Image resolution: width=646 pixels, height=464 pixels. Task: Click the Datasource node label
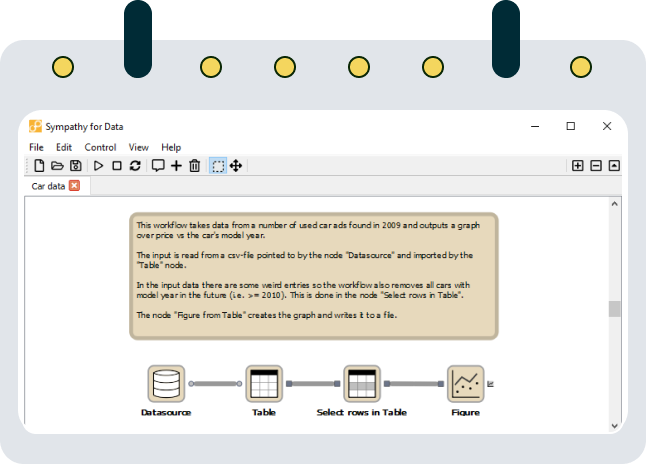(166, 412)
